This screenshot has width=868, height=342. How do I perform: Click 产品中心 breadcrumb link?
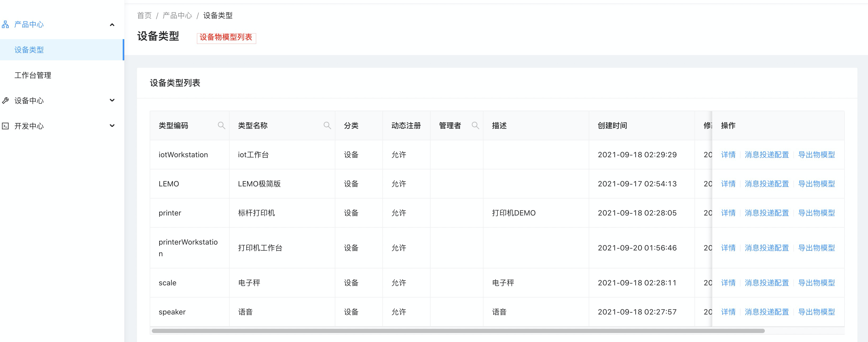pyautogui.click(x=177, y=16)
